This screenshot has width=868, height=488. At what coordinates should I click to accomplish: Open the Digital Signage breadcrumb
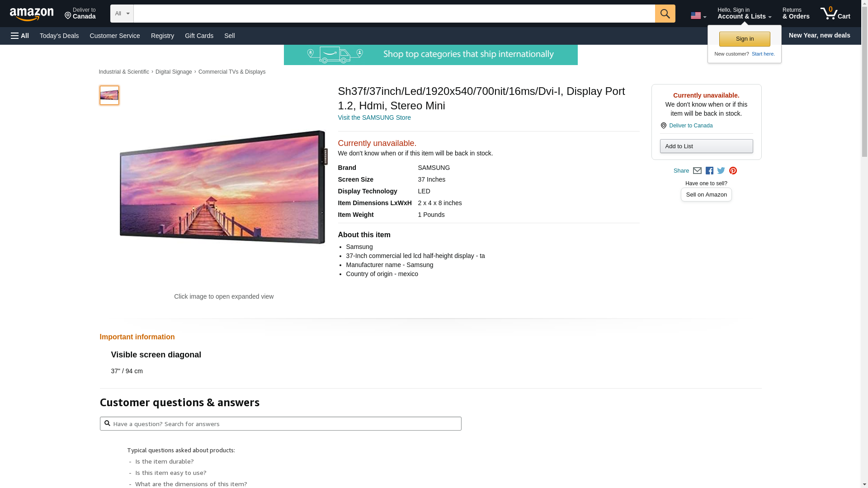pos(174,72)
